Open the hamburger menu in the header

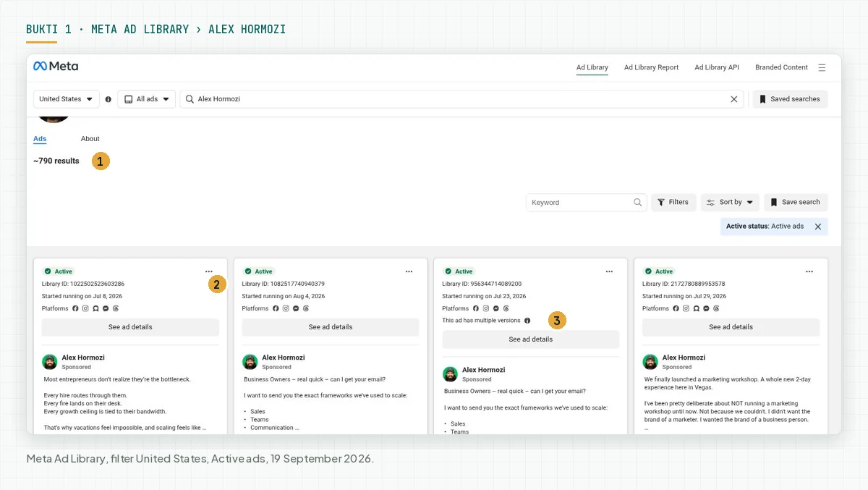tap(822, 67)
